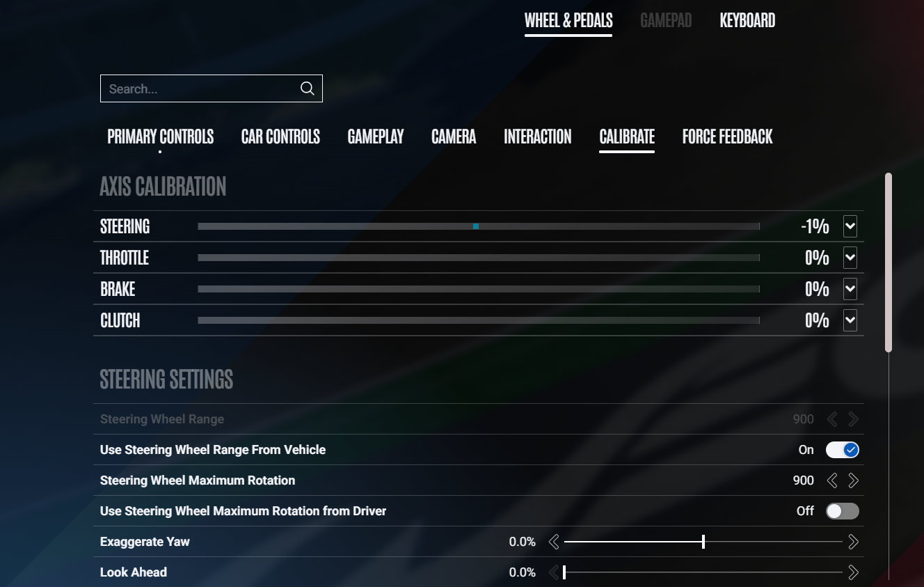Image resolution: width=924 pixels, height=587 pixels.
Task: Click the search magnifier icon
Action: coord(307,88)
